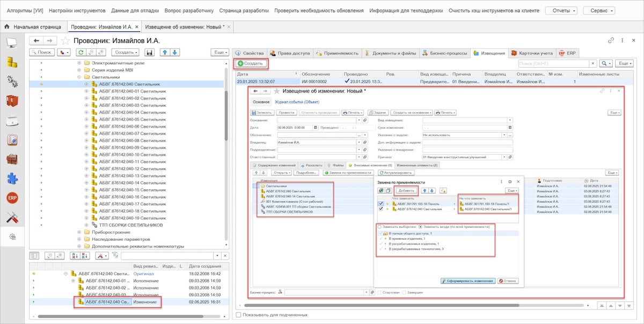The width and height of the screenshot is (644, 324).
Task: Click Поиск button in Проводник toolbar
Action: click(x=42, y=52)
